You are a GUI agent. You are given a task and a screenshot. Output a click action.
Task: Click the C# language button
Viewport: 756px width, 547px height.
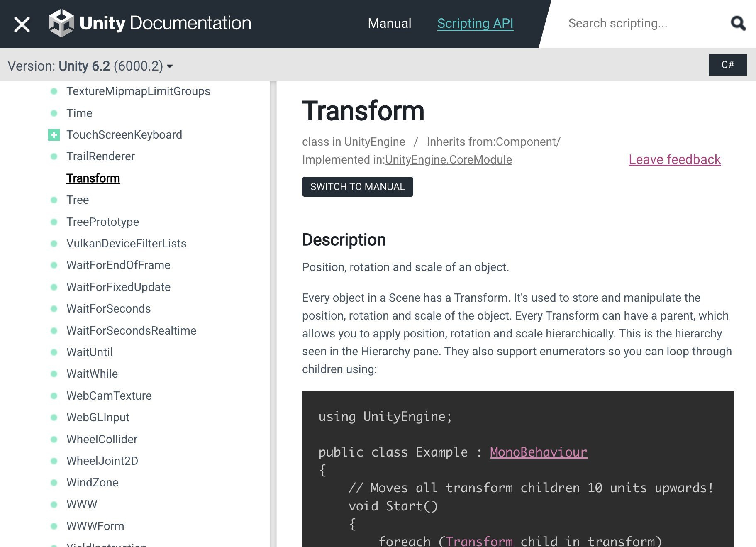coord(727,65)
